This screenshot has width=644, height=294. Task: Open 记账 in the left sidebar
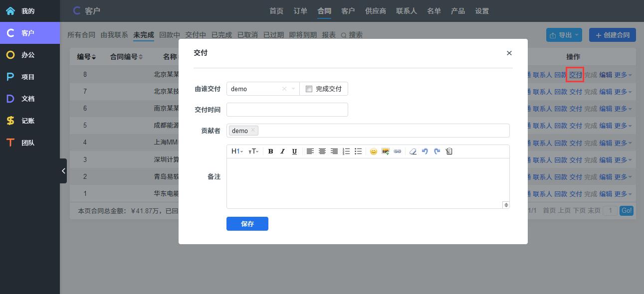point(28,121)
